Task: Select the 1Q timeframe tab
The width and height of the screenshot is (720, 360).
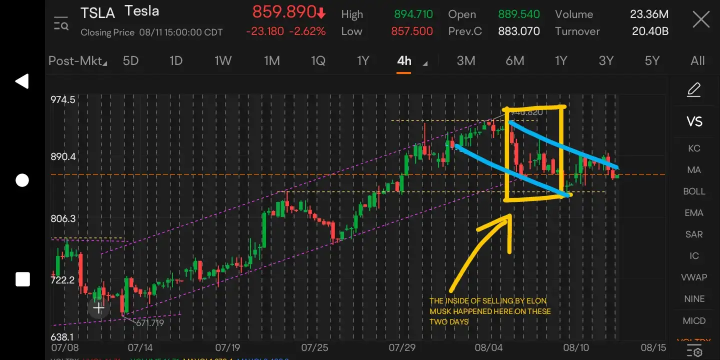Action: click(318, 61)
